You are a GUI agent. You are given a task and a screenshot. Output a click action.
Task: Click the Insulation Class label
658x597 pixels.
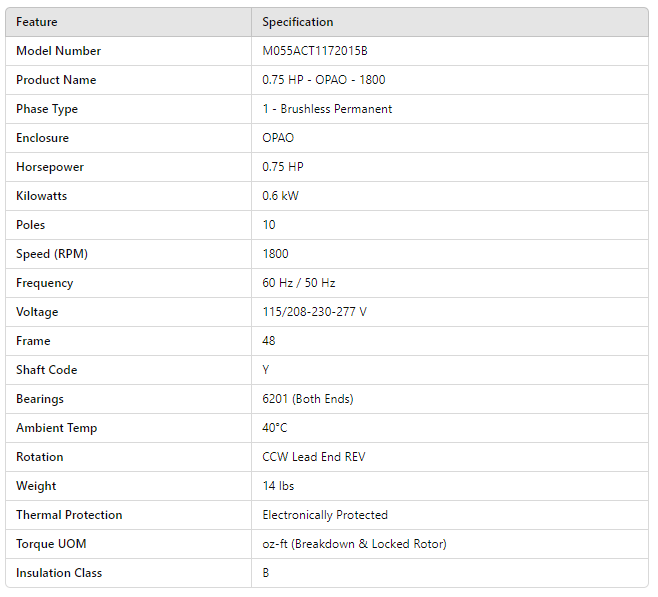coord(59,573)
